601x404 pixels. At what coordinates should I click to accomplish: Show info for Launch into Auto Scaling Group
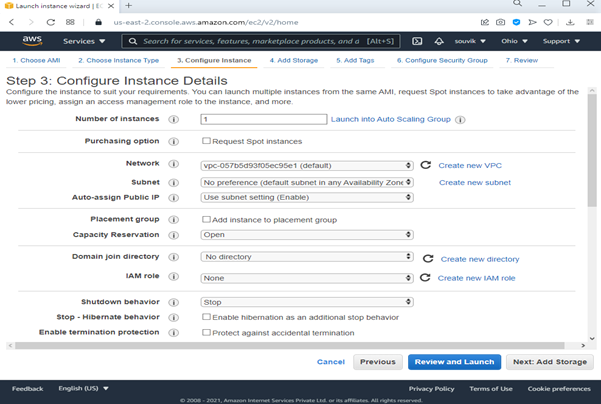(460, 120)
